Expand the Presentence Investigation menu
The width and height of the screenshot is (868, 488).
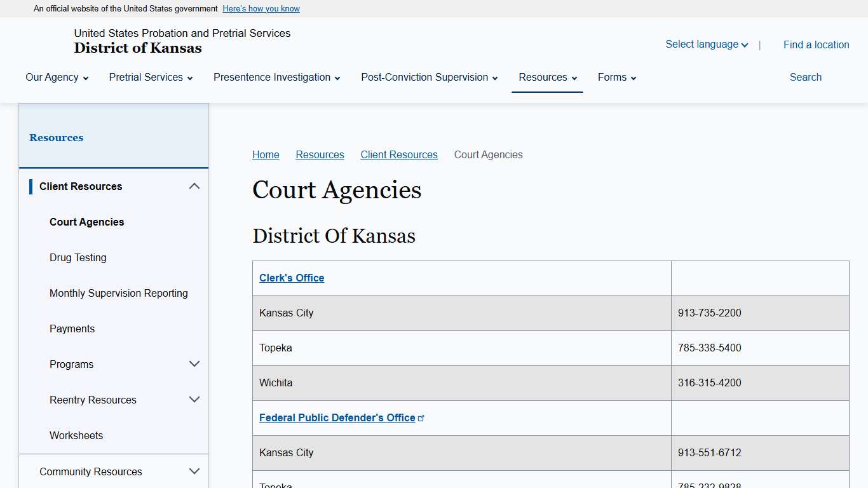click(x=276, y=77)
